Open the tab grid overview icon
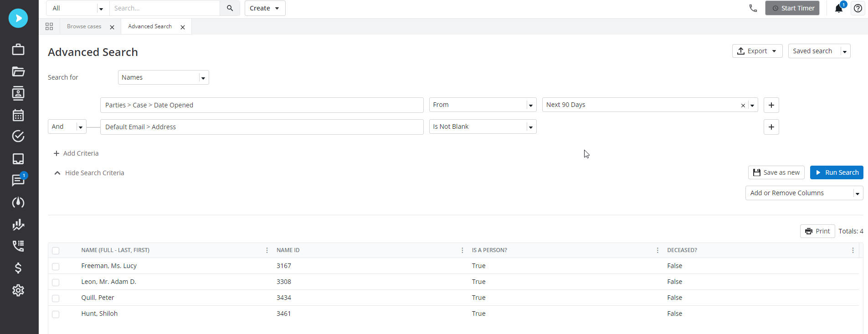868x334 pixels. click(x=49, y=26)
